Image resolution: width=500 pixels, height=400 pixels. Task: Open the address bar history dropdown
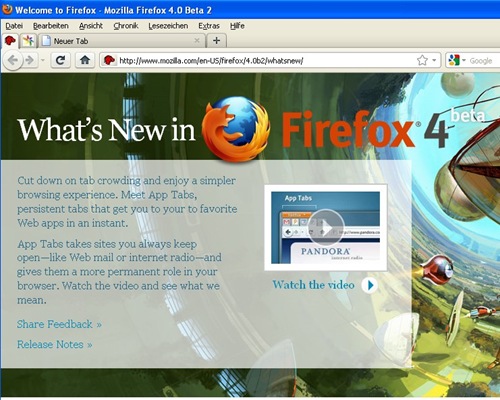pos(434,60)
